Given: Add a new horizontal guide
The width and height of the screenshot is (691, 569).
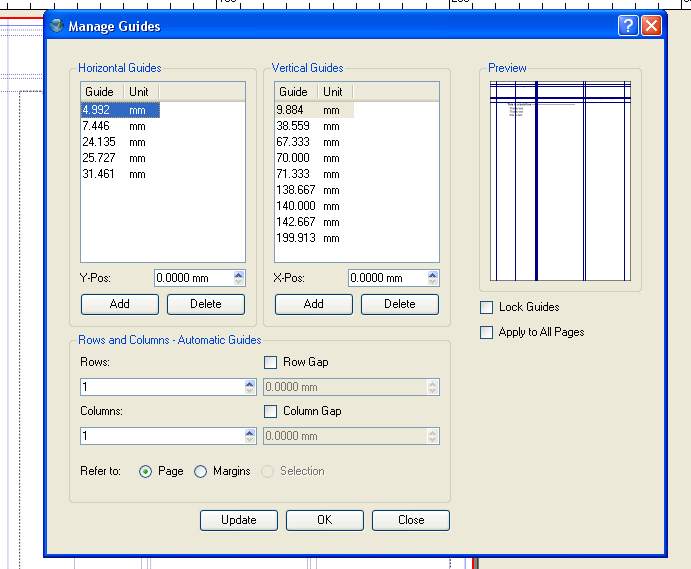Looking at the screenshot, I should tap(119, 304).
